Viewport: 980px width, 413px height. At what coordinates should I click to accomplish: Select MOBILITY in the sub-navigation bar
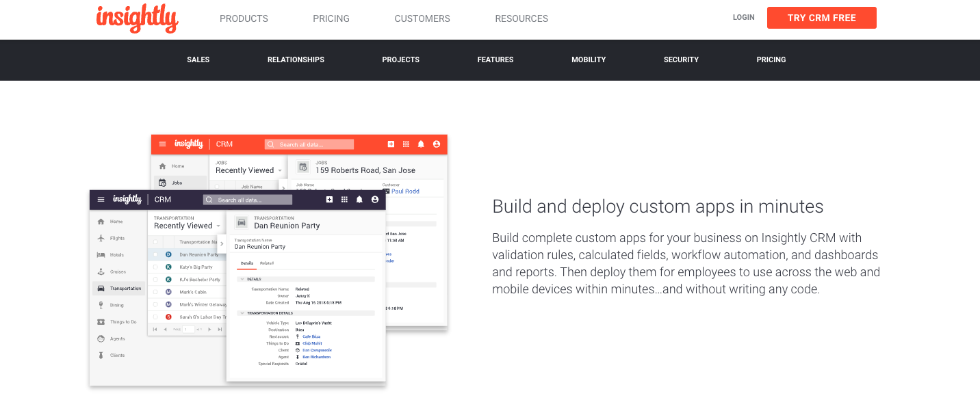[589, 59]
